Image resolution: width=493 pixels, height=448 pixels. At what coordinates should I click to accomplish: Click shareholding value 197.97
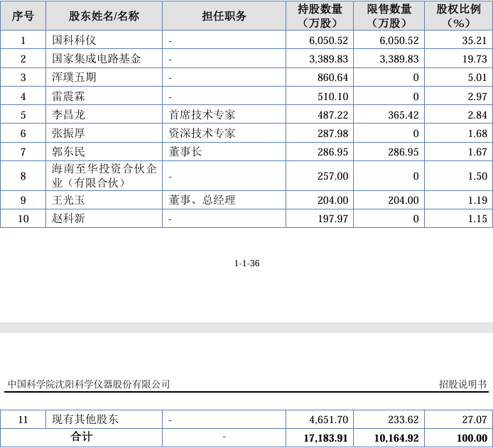coord(333,219)
